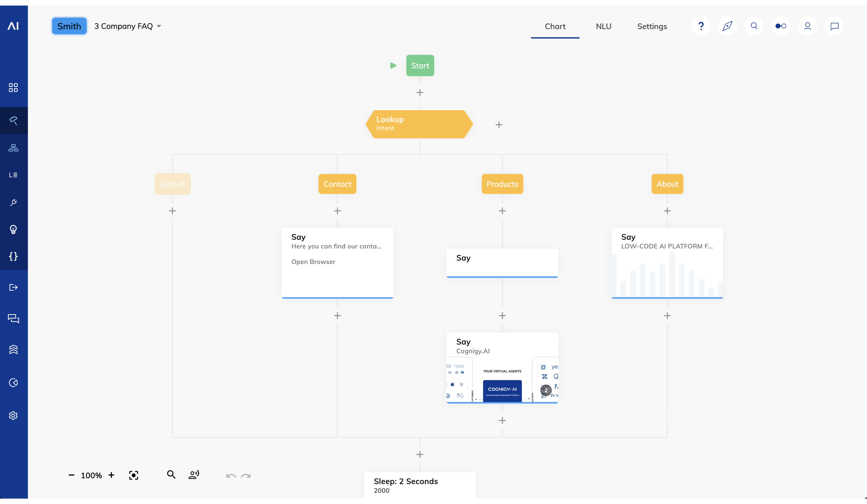Click the Smith agent button
Image resolution: width=867 pixels, height=504 pixels.
(x=69, y=26)
